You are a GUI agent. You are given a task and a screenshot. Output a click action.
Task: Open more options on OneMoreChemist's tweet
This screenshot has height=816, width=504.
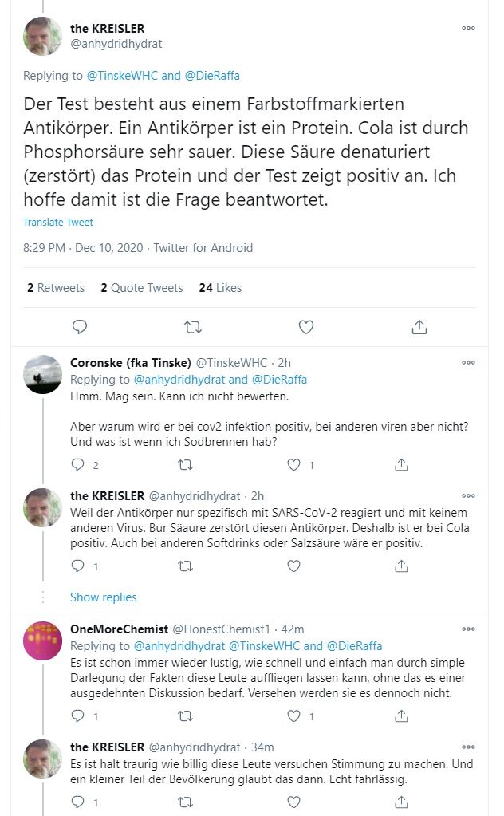pyautogui.click(x=468, y=629)
